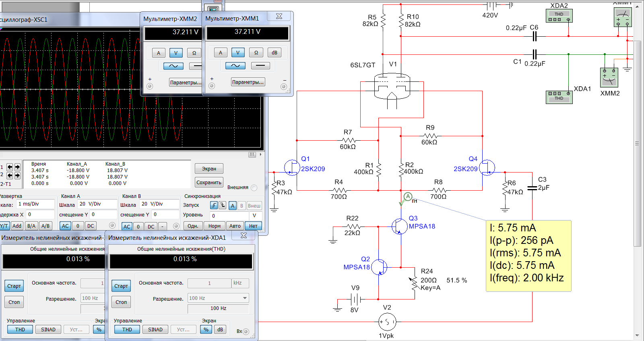This screenshot has width=644, height=341.
Task: Move the T2 cursor right on the oscilloscope
Action: 17,175
